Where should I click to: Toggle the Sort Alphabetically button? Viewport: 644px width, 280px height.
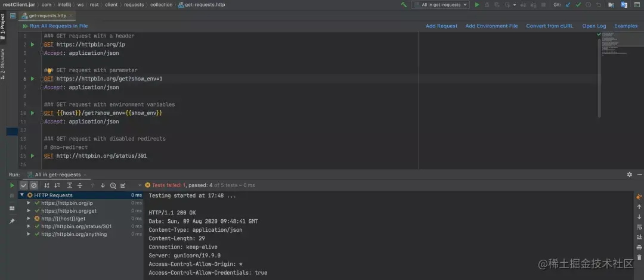pos(47,185)
